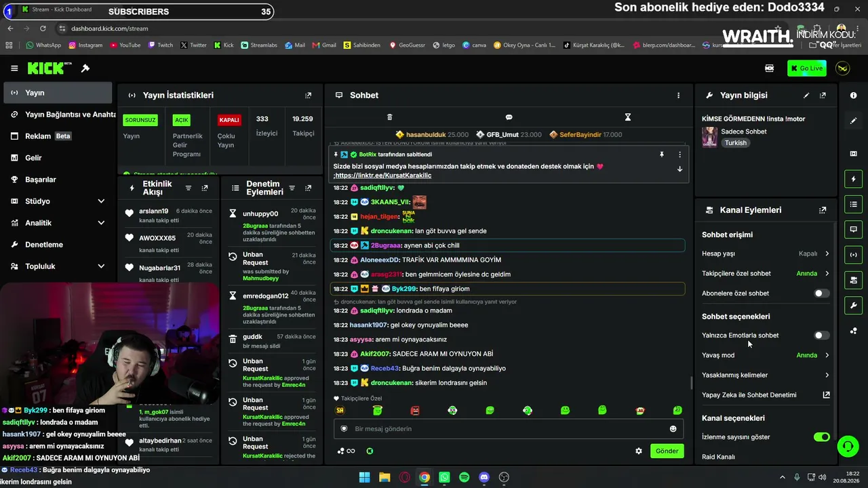Open Yayın Bağlantısı ve Anahtarı page
Screen dimensions: 868x488
[x=58, y=115]
